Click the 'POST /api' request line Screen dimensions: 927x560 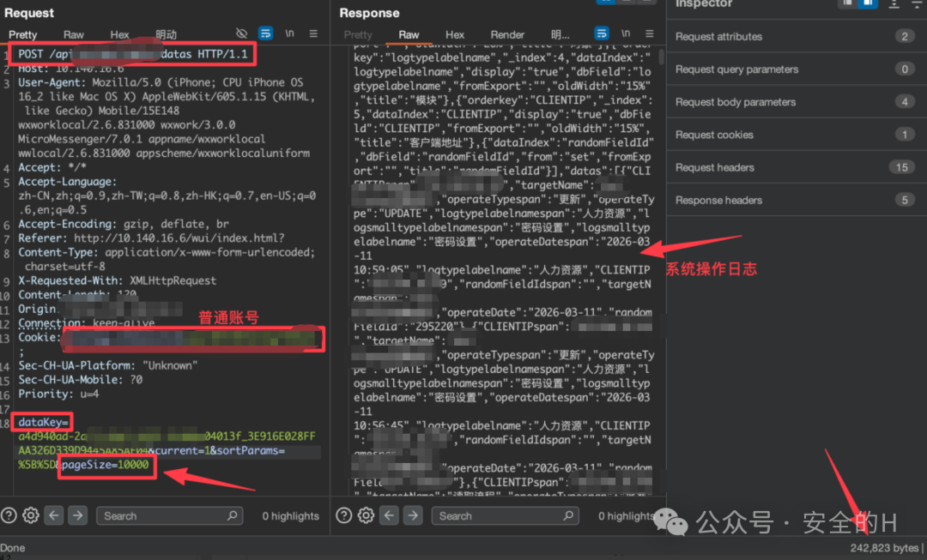[132, 54]
